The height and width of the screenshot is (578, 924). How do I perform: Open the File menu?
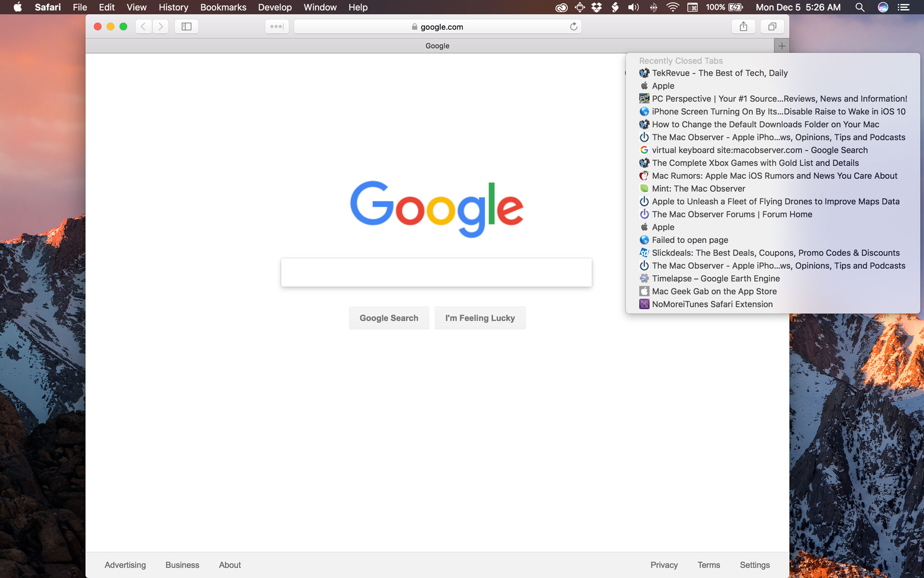click(80, 7)
